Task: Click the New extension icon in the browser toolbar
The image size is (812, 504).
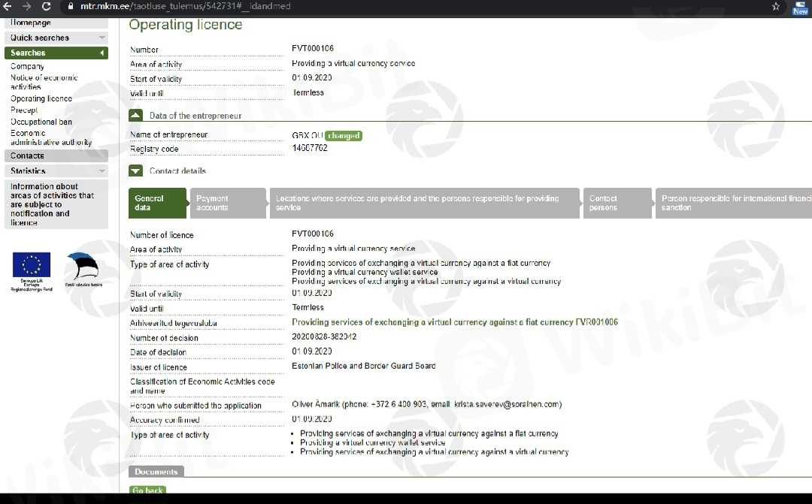Action: click(800, 7)
